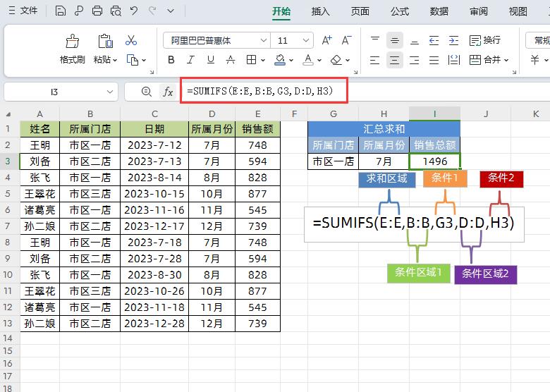This screenshot has height=392, width=550.
Task: Switch to the 插入 (Insert) tab
Action: coord(321,11)
